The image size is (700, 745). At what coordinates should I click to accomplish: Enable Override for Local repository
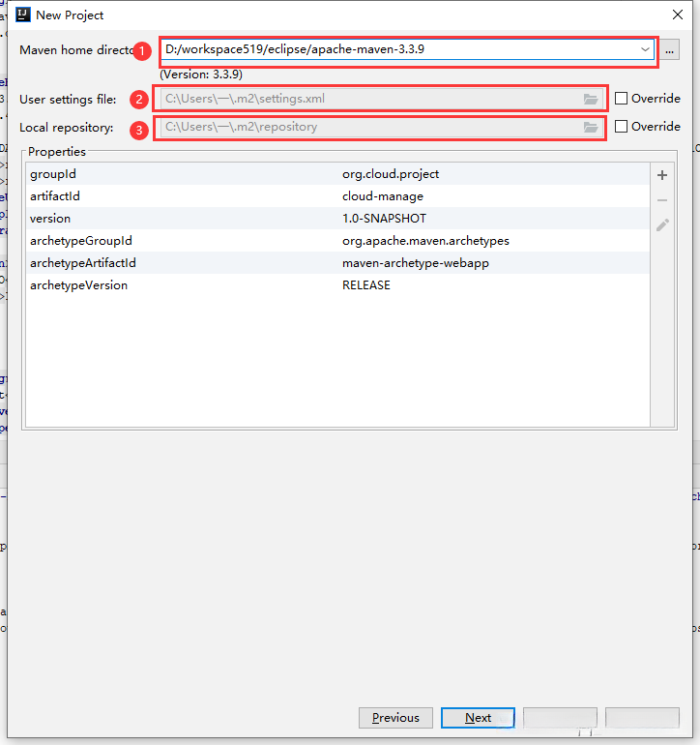[x=621, y=127]
